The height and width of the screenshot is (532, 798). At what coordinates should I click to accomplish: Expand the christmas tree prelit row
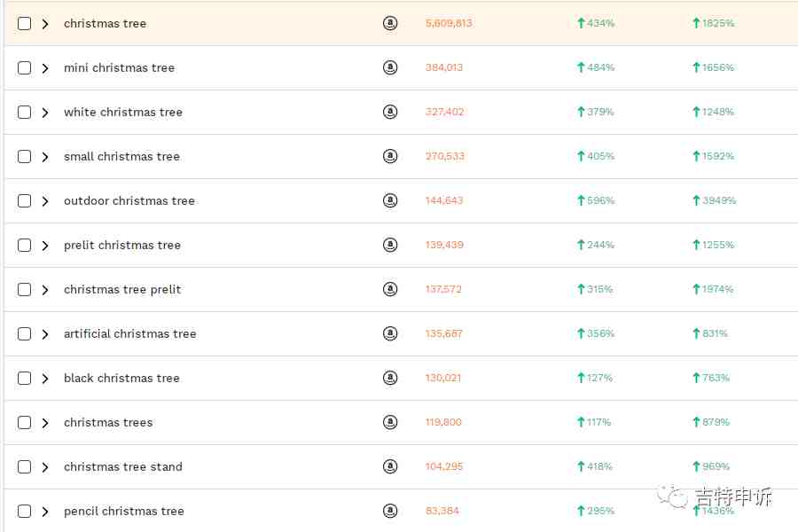[x=45, y=290]
